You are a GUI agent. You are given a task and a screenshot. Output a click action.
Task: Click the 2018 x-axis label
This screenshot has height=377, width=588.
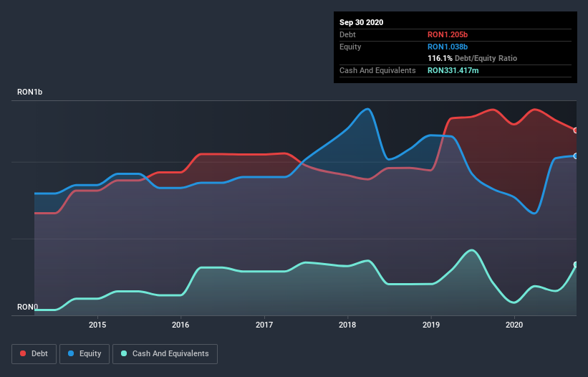347,325
